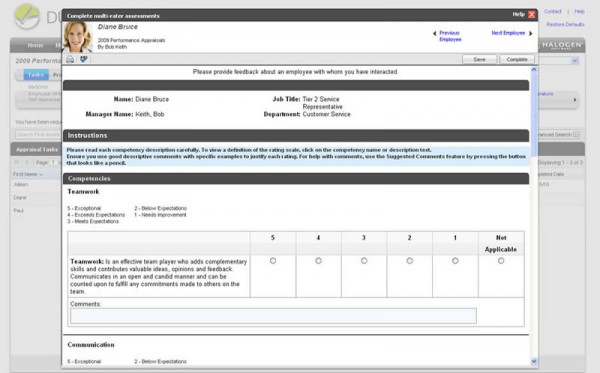Switch to the Tasks tab
The height and width of the screenshot is (373, 600).
pyautogui.click(x=36, y=75)
